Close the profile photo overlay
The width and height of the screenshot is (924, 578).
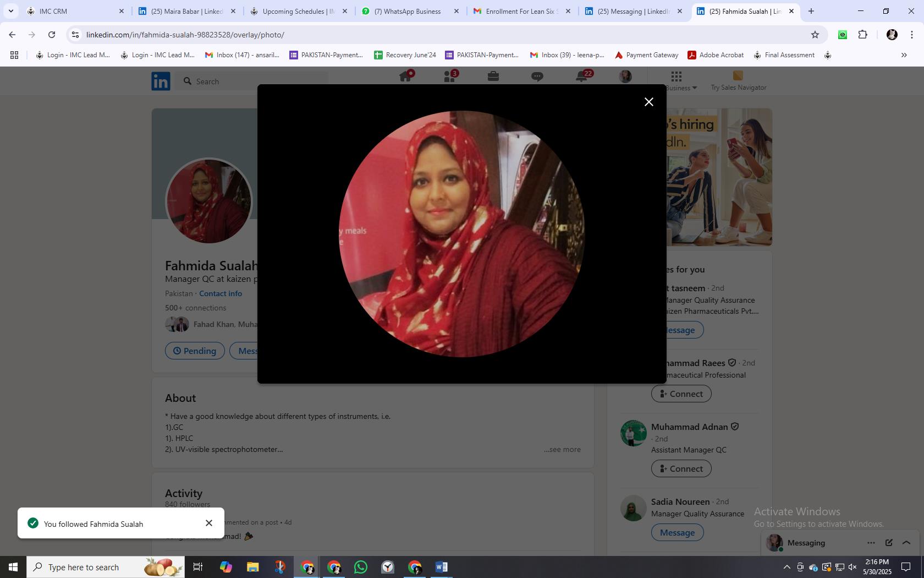649,102
